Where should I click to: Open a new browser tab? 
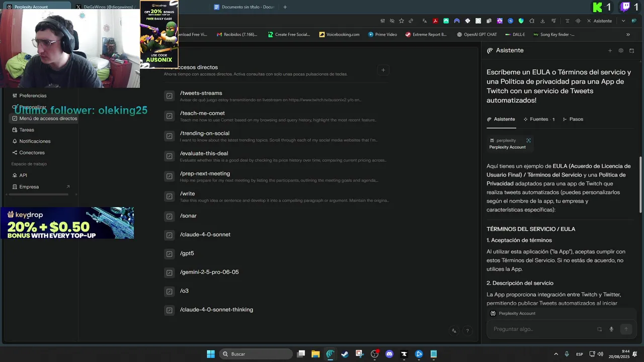click(285, 7)
